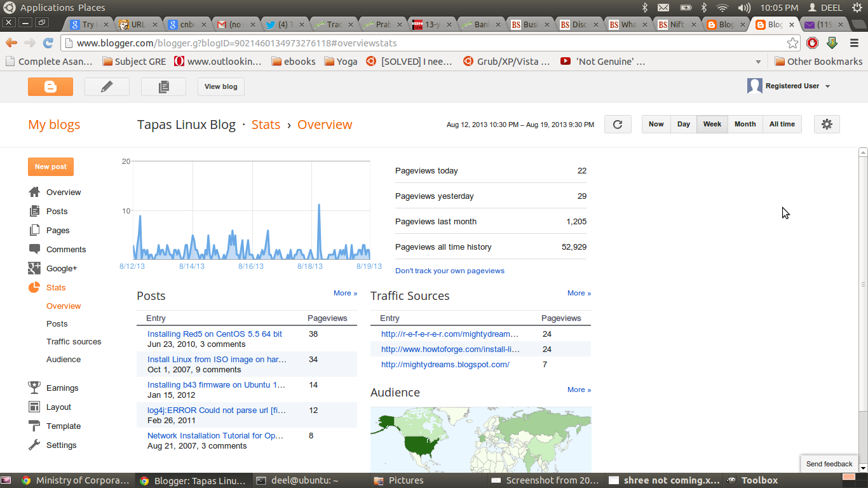Click the browser back arrow
Viewport: 868px width, 488px height.
tap(11, 43)
